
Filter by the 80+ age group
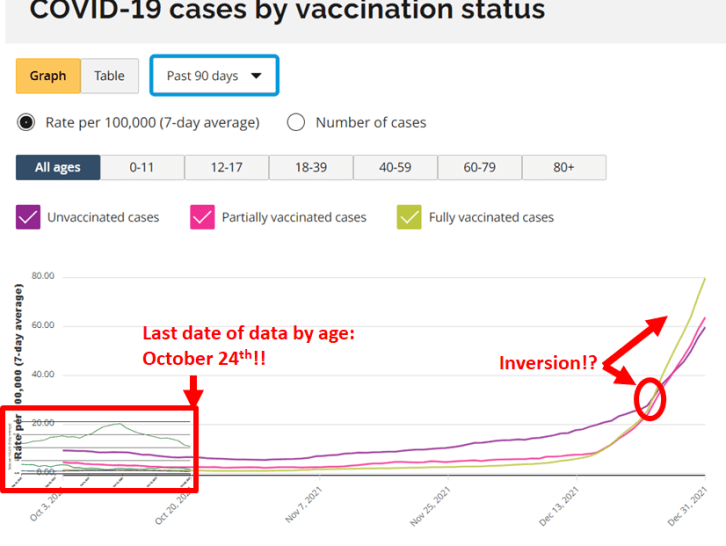click(564, 167)
